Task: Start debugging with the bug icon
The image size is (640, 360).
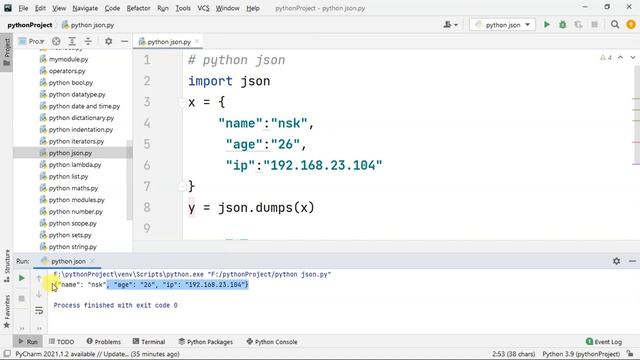Action: [x=562, y=25]
